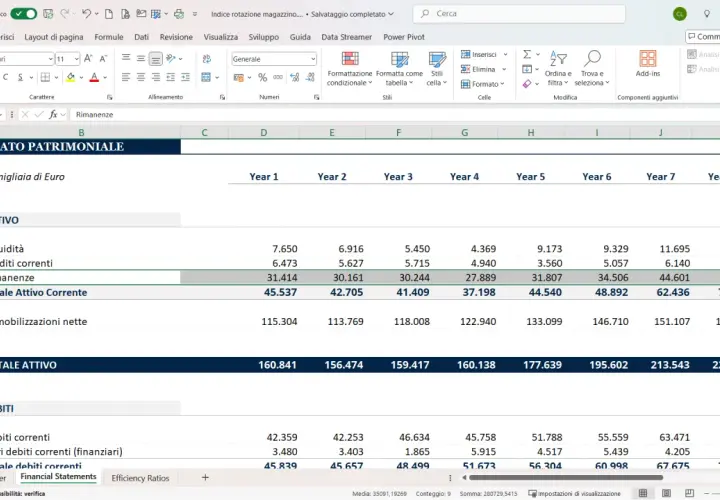Open the Add-ins gallery
Image resolution: width=720 pixels, height=500 pixels.
647,63
